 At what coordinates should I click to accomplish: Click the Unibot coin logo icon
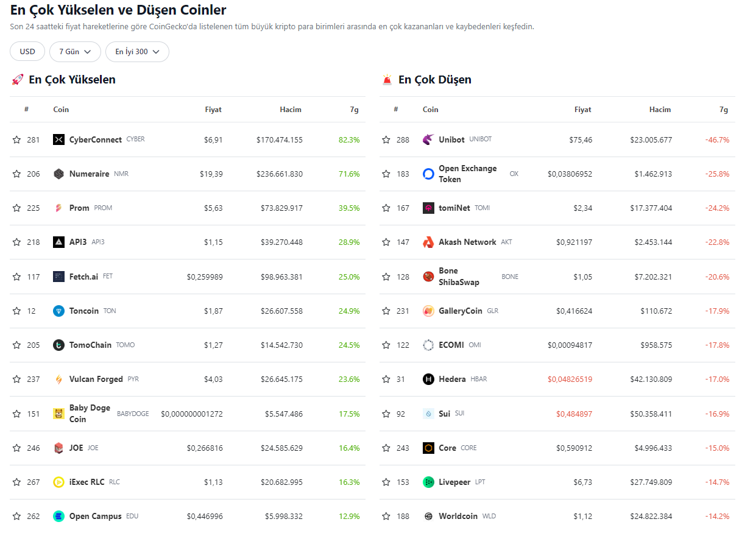428,140
